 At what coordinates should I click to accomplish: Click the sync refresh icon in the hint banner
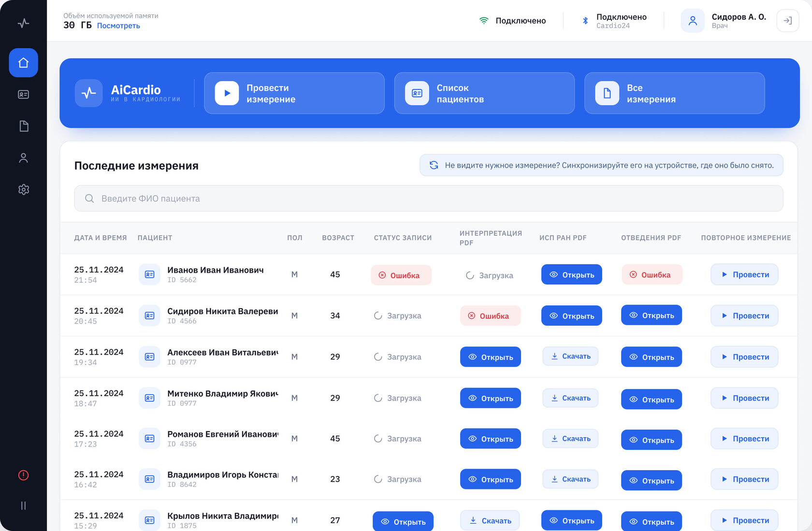pos(434,165)
